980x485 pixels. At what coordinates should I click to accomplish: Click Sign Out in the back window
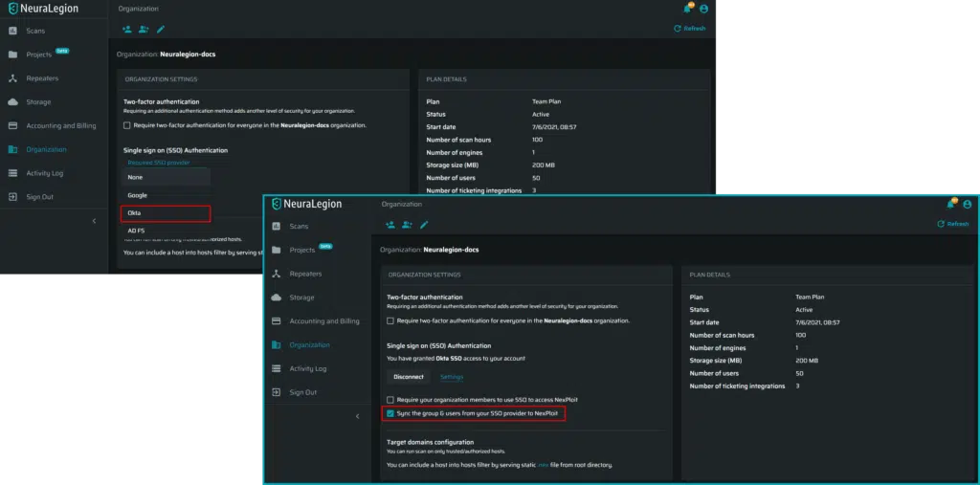(x=39, y=197)
